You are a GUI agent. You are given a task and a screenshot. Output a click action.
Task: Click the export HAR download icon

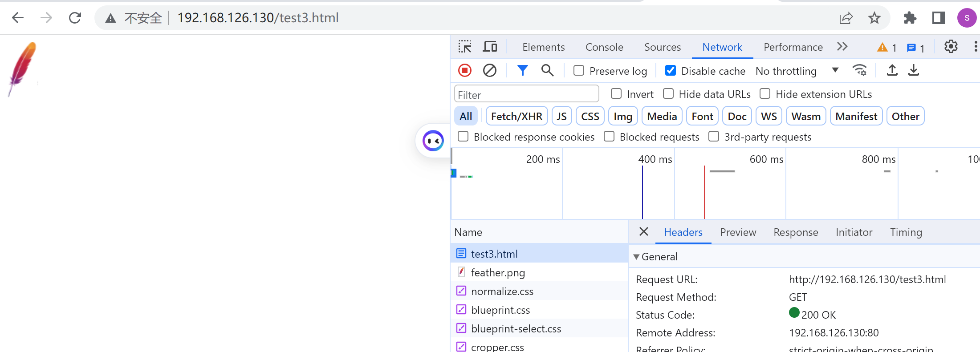[x=914, y=71]
